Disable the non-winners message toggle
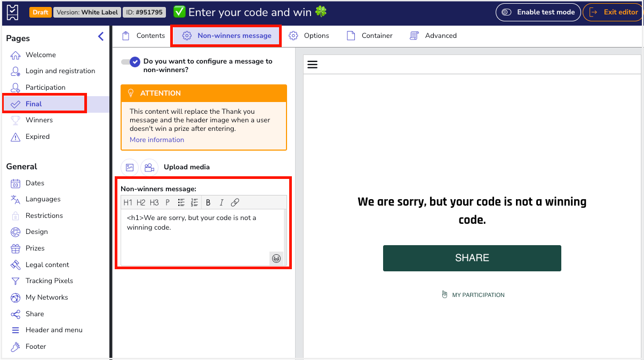The width and height of the screenshot is (644, 360). 130,61
